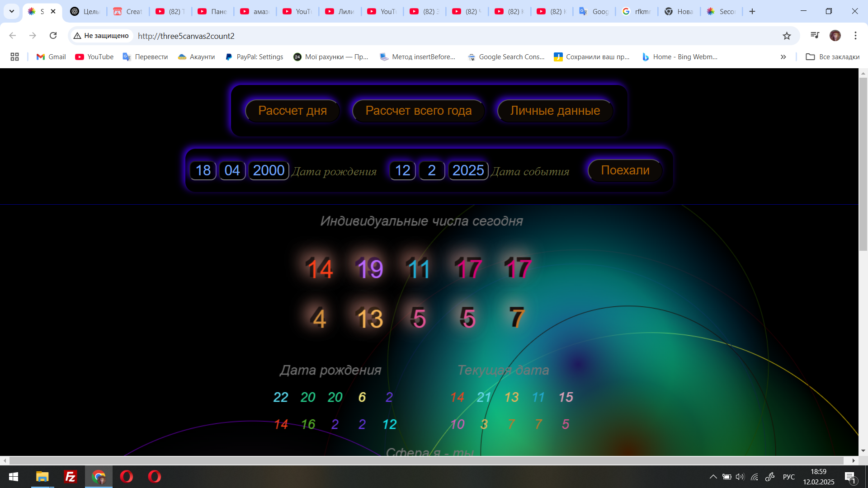Click the Рассчет всего года button

coord(419,111)
